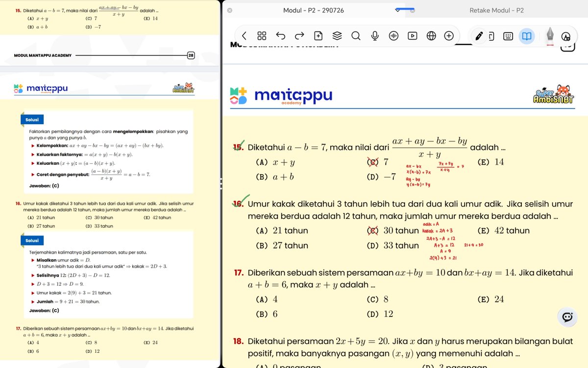Open search in the notebook

(356, 36)
